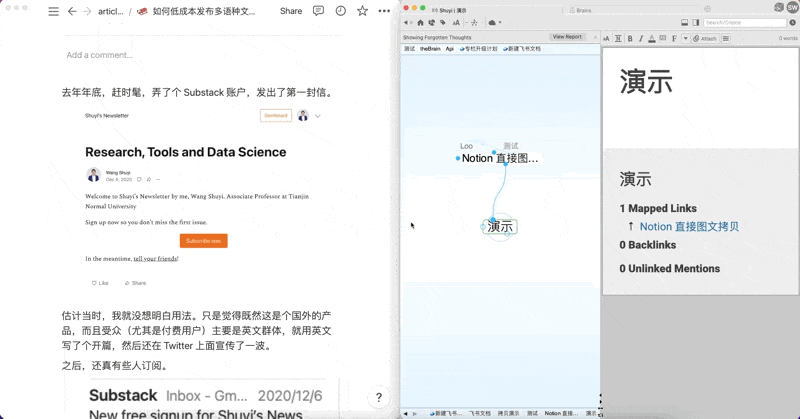This screenshot has width=800, height=419.
Task: Open the Notion 直接图文拷贝 mapped link
Action: pyautogui.click(x=689, y=227)
